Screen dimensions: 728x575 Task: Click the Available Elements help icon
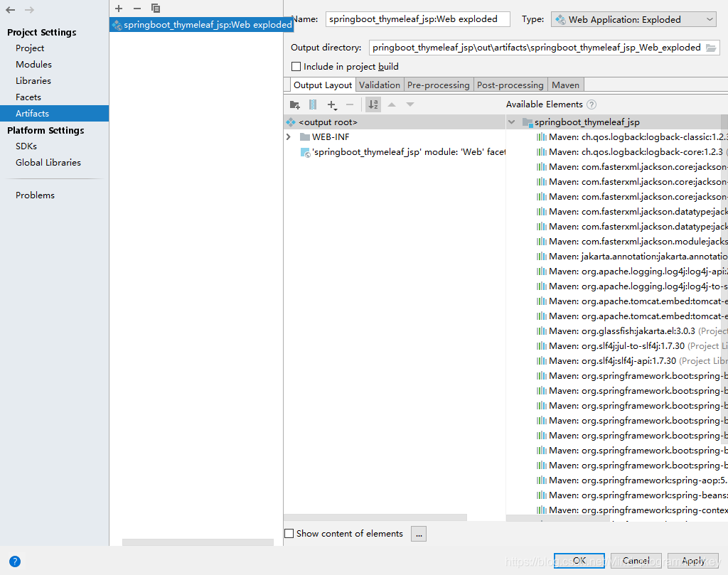coord(591,104)
